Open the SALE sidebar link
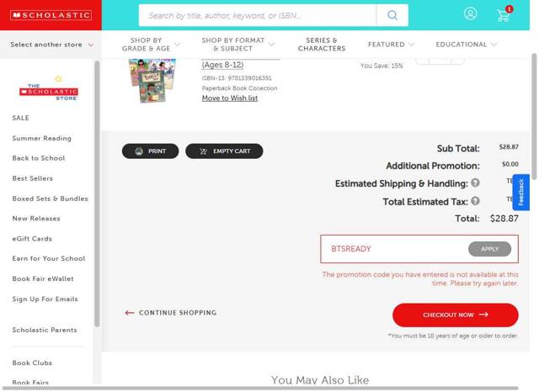 [20, 118]
